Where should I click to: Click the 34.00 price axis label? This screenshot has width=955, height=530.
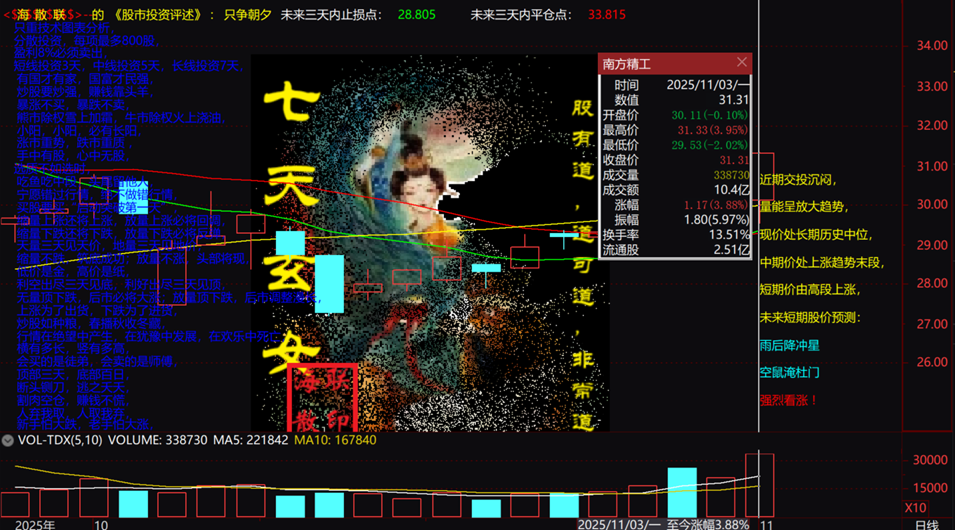[x=932, y=46]
